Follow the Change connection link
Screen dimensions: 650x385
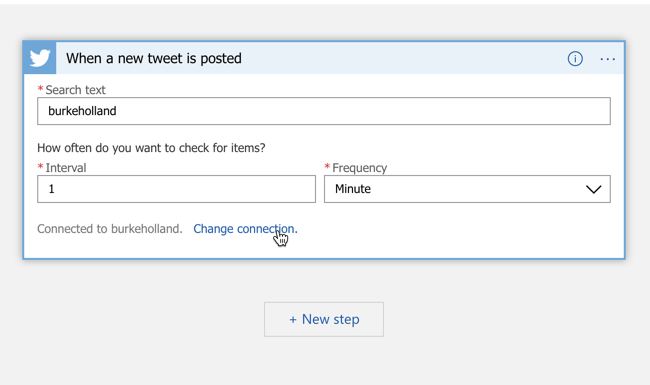[x=245, y=229]
